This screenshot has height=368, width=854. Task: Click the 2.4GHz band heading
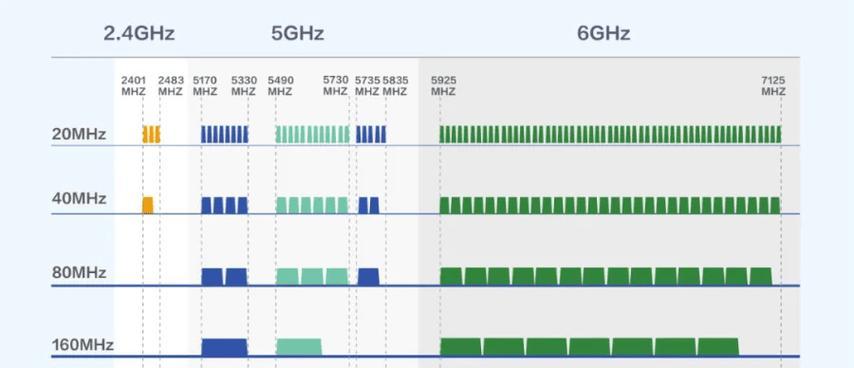pyautogui.click(x=139, y=34)
